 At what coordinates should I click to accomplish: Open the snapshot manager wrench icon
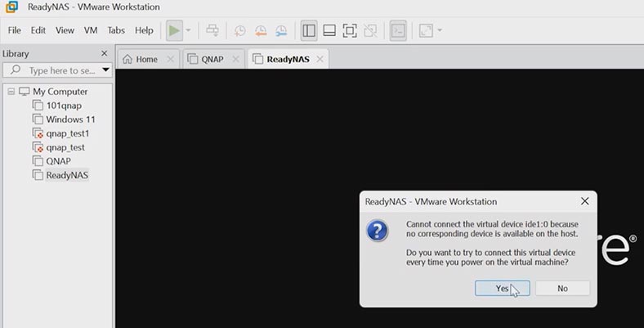click(x=281, y=30)
